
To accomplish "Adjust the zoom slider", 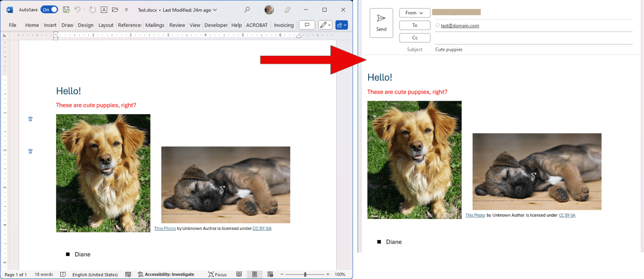I will click(x=305, y=274).
